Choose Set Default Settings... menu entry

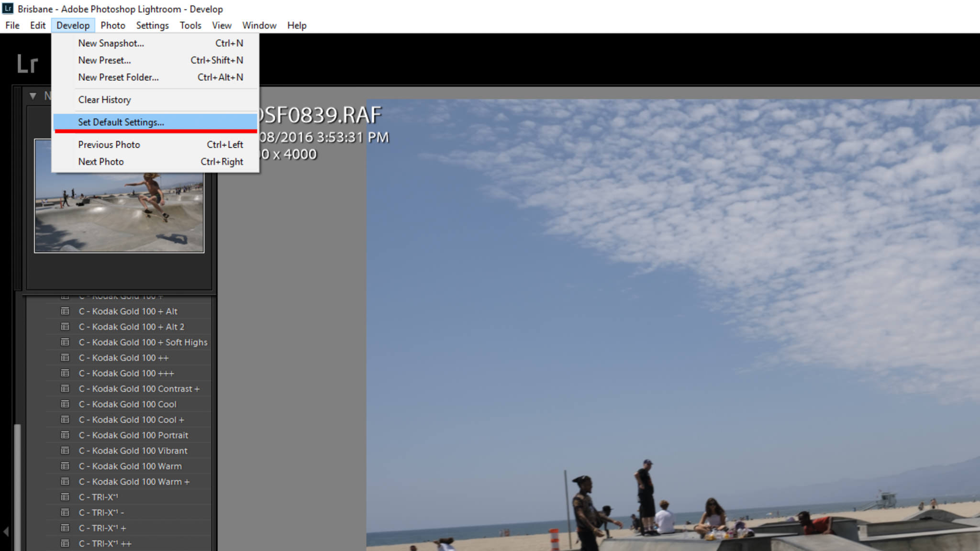[x=121, y=122]
